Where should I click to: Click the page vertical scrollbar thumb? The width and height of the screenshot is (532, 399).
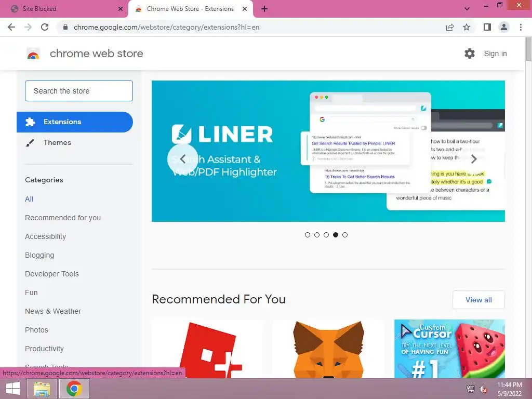pos(528,49)
